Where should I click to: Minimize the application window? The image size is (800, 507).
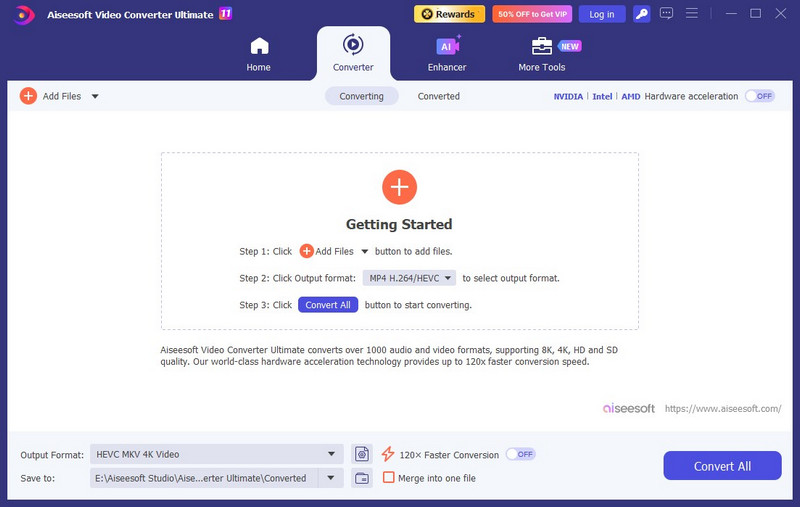pyautogui.click(x=731, y=14)
